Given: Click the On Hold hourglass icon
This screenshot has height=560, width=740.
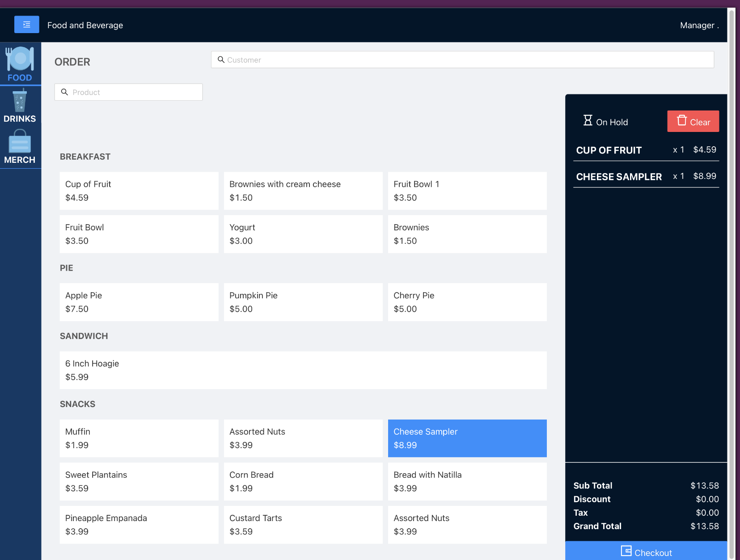Looking at the screenshot, I should (588, 121).
